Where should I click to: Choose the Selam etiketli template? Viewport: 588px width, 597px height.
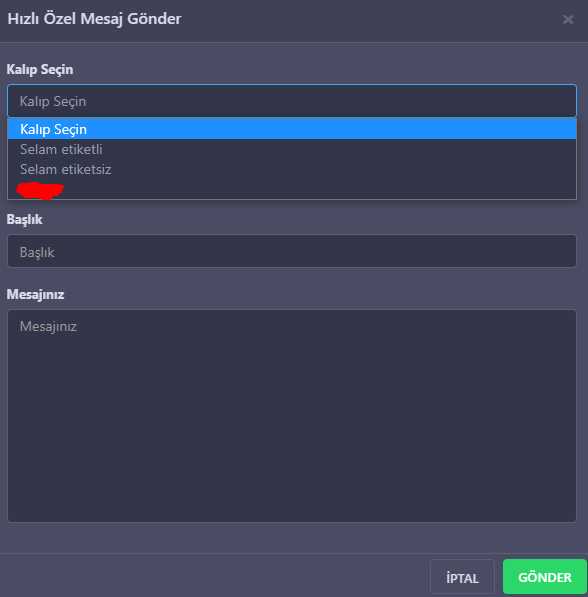pyautogui.click(x=292, y=149)
